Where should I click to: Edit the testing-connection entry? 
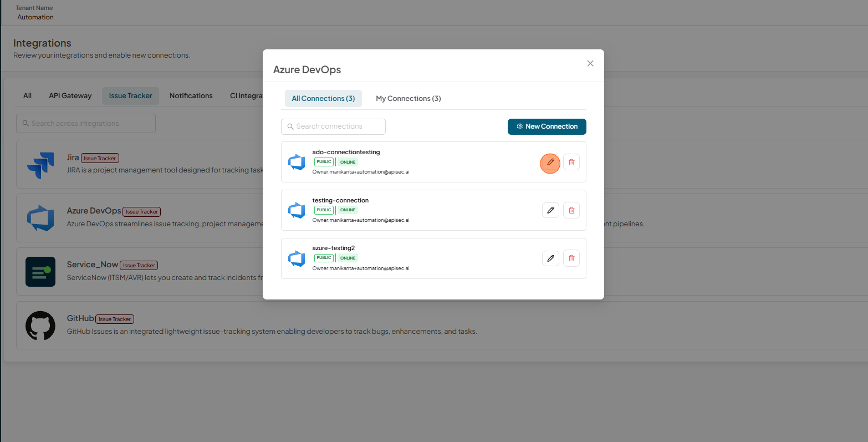(550, 210)
